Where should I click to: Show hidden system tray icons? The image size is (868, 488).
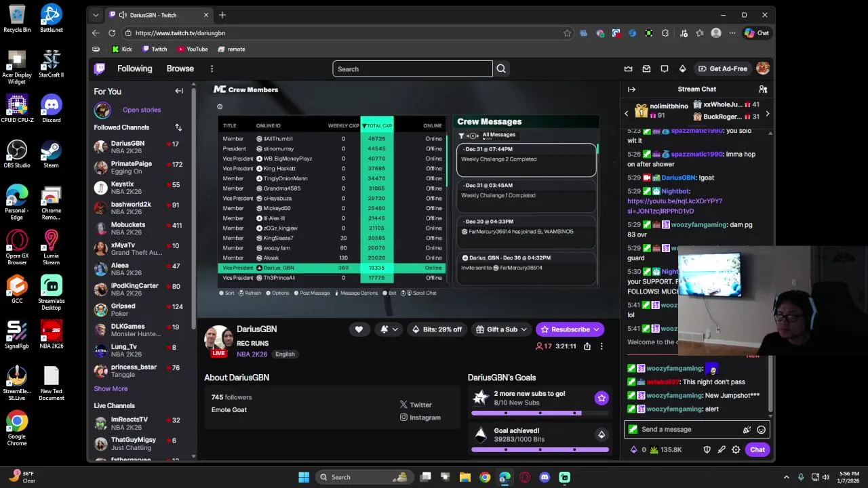click(786, 477)
